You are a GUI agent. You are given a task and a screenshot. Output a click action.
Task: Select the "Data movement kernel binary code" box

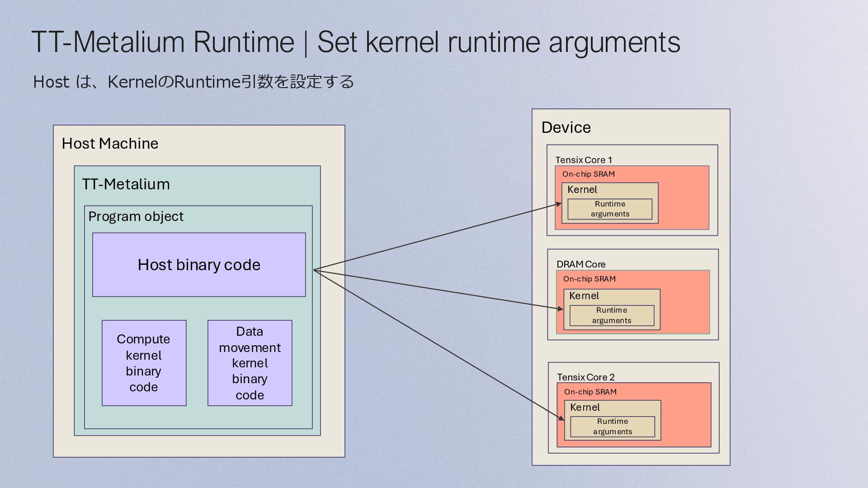tap(250, 363)
